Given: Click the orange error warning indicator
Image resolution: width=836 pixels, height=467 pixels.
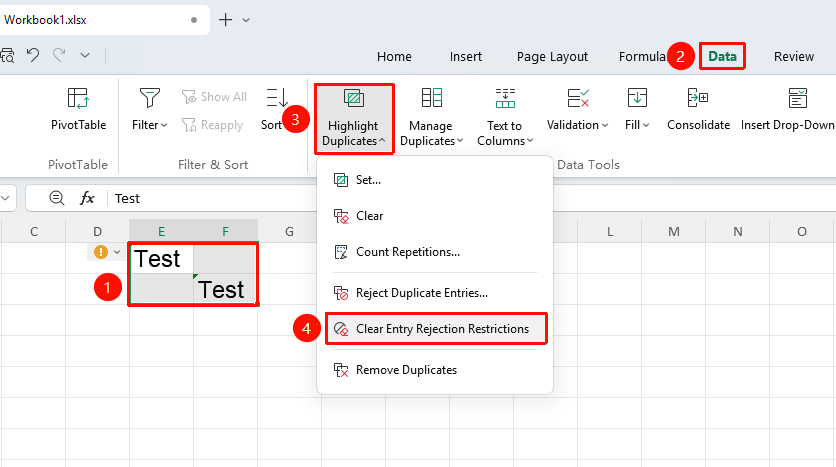Looking at the screenshot, I should (x=100, y=252).
